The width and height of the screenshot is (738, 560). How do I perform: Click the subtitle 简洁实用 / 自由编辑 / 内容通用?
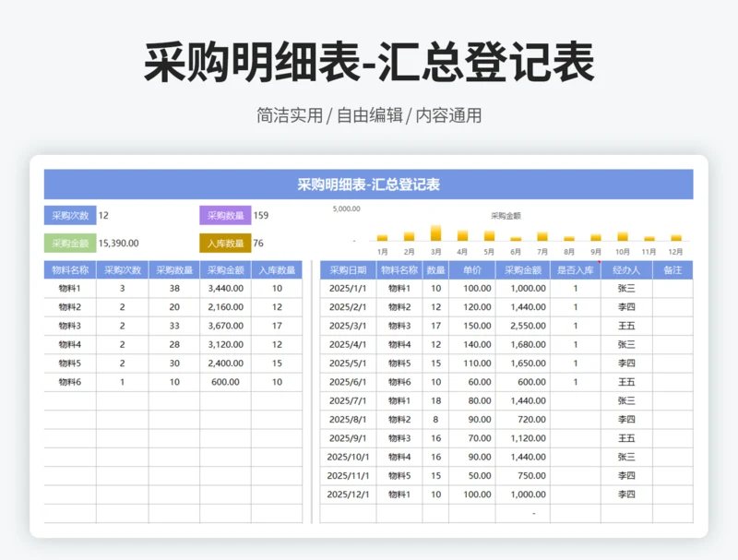click(x=369, y=115)
